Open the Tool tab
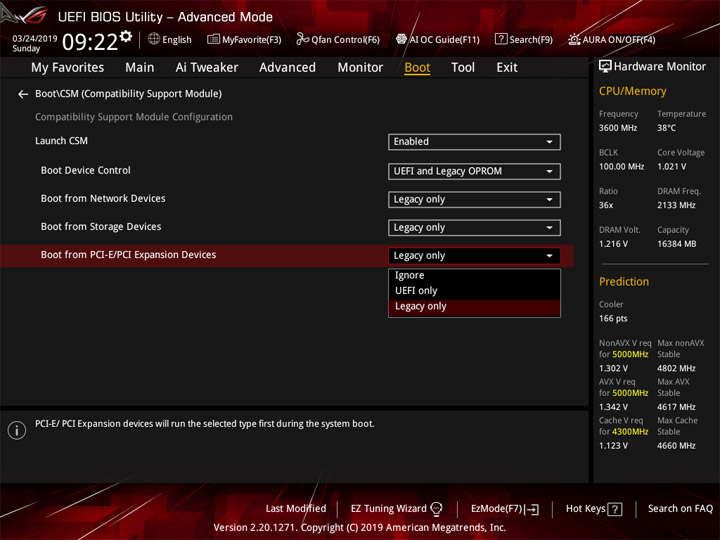 [463, 68]
